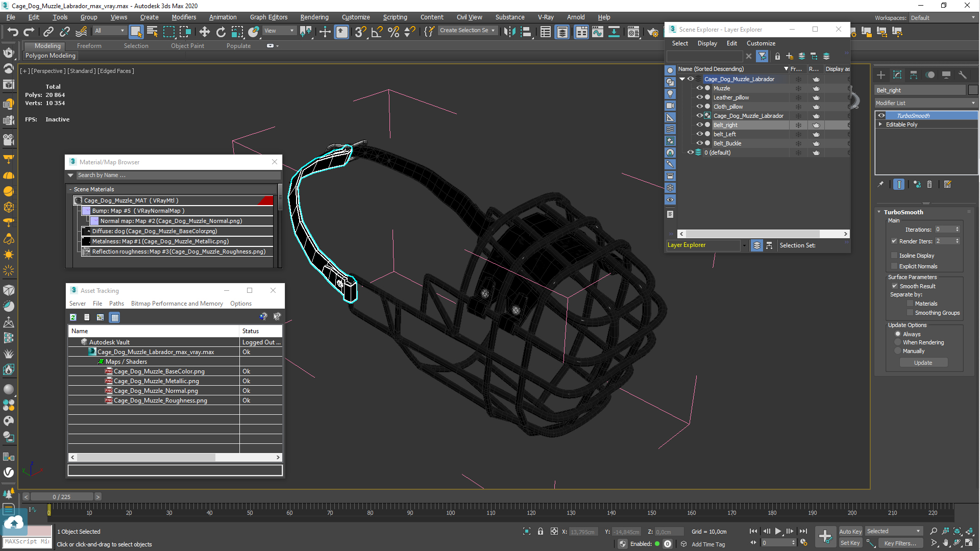Open Select by Name tool
The width and height of the screenshot is (980, 551).
click(x=152, y=32)
